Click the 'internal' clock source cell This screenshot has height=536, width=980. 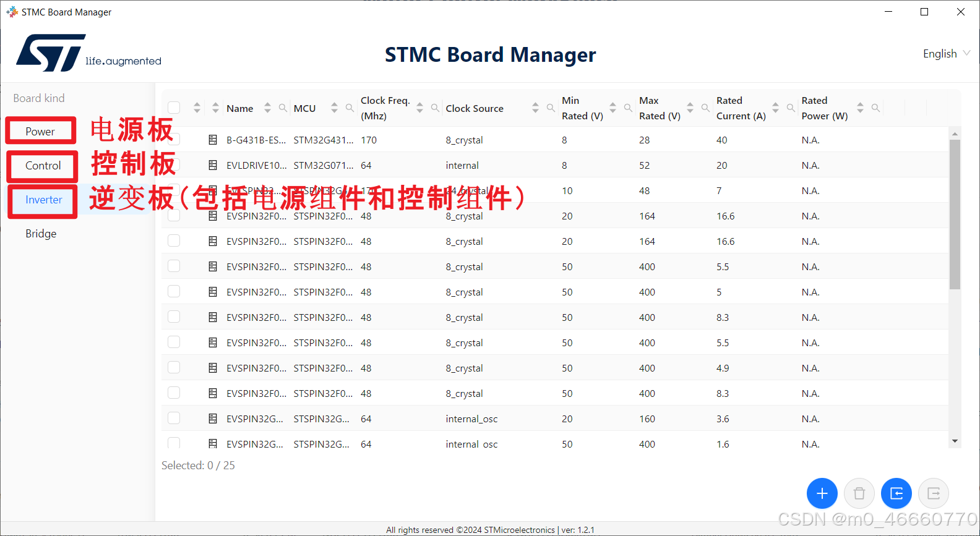click(462, 165)
